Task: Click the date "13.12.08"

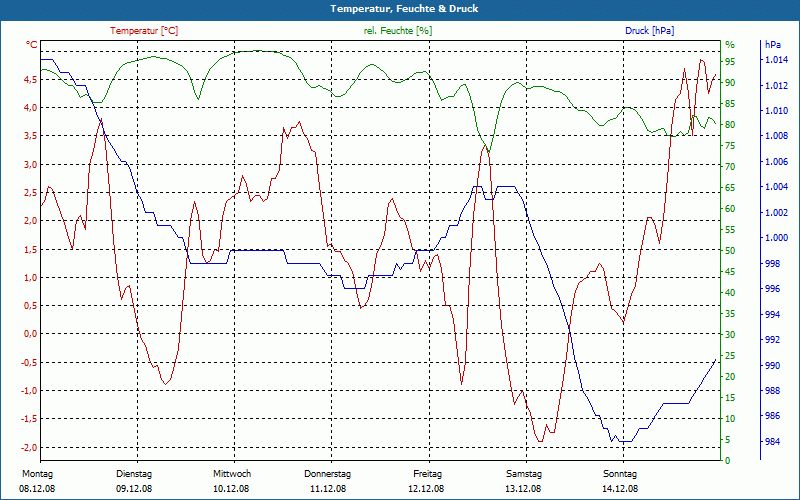Action: [x=523, y=489]
